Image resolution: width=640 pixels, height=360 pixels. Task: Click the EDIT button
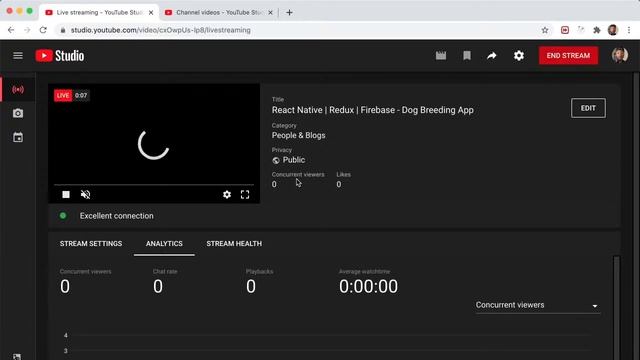(588, 108)
